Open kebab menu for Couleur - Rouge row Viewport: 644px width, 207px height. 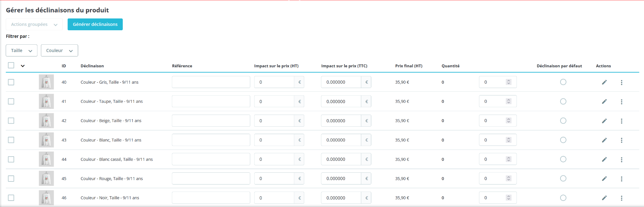[x=622, y=179]
